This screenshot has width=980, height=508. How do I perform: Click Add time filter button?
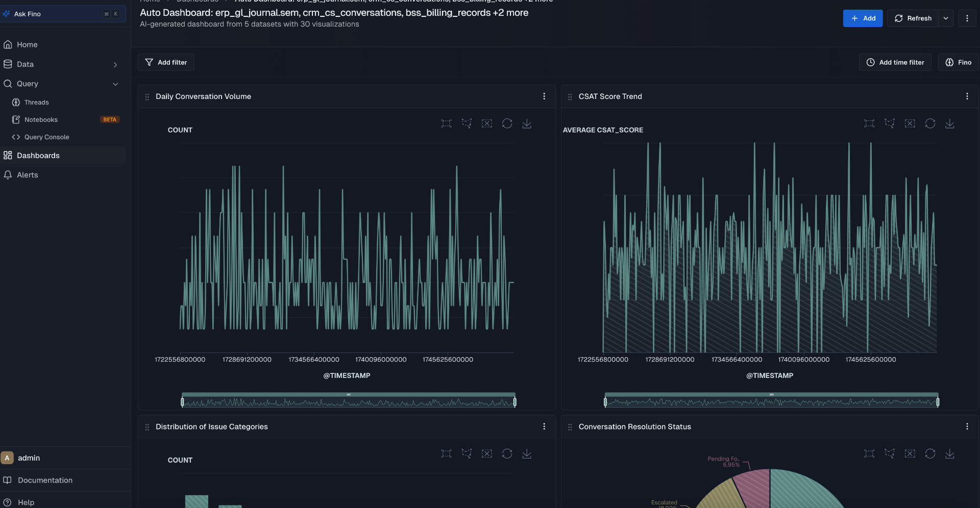pyautogui.click(x=895, y=62)
